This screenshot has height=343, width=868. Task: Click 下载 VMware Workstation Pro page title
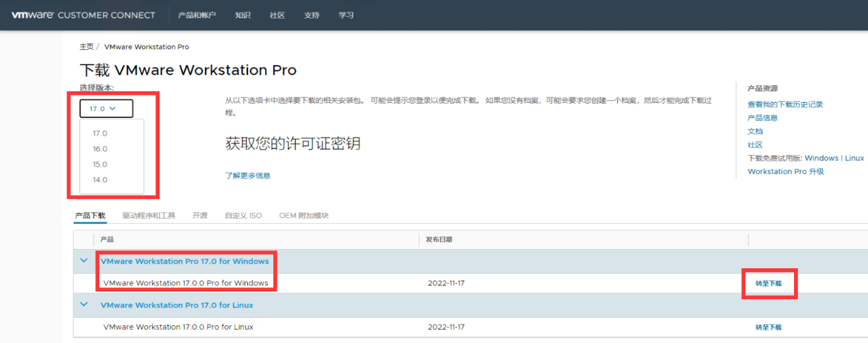tap(188, 70)
